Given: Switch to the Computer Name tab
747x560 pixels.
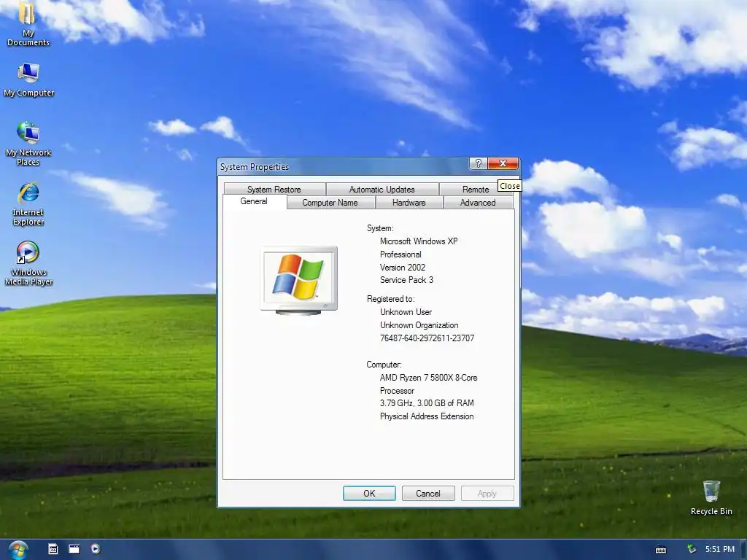Looking at the screenshot, I should pos(330,203).
